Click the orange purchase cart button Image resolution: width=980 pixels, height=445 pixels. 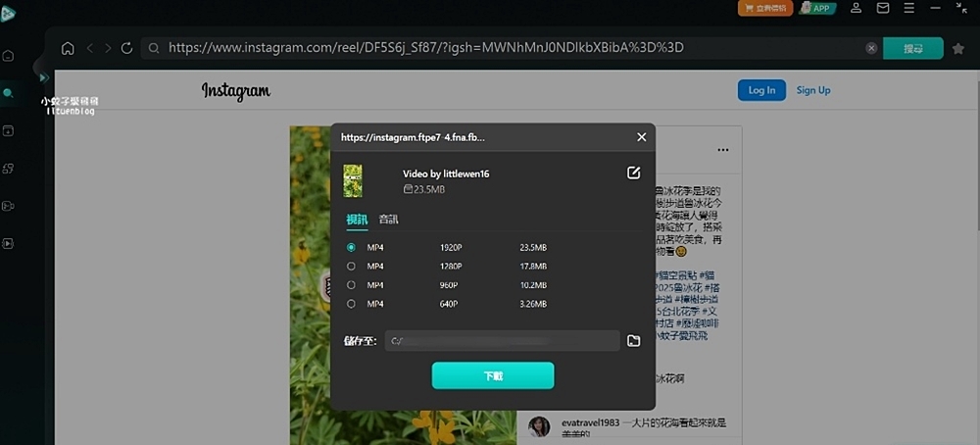point(765,8)
